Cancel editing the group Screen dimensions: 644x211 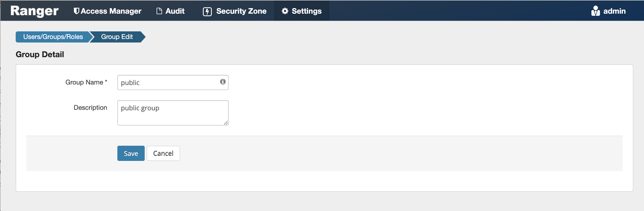(x=163, y=153)
